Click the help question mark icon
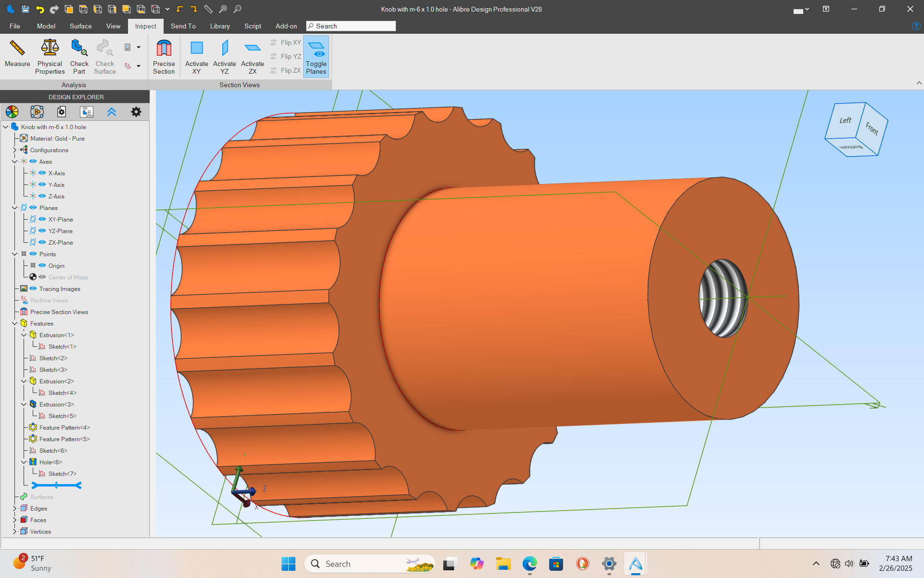 [x=916, y=26]
